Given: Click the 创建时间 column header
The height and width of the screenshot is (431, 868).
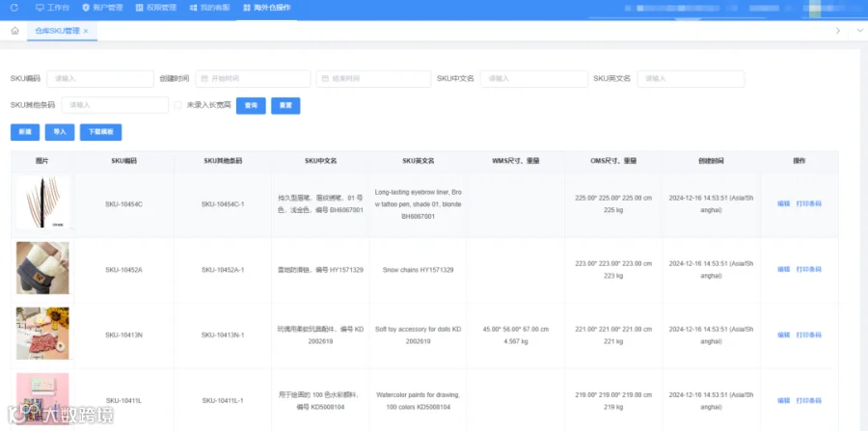Looking at the screenshot, I should pos(711,161).
